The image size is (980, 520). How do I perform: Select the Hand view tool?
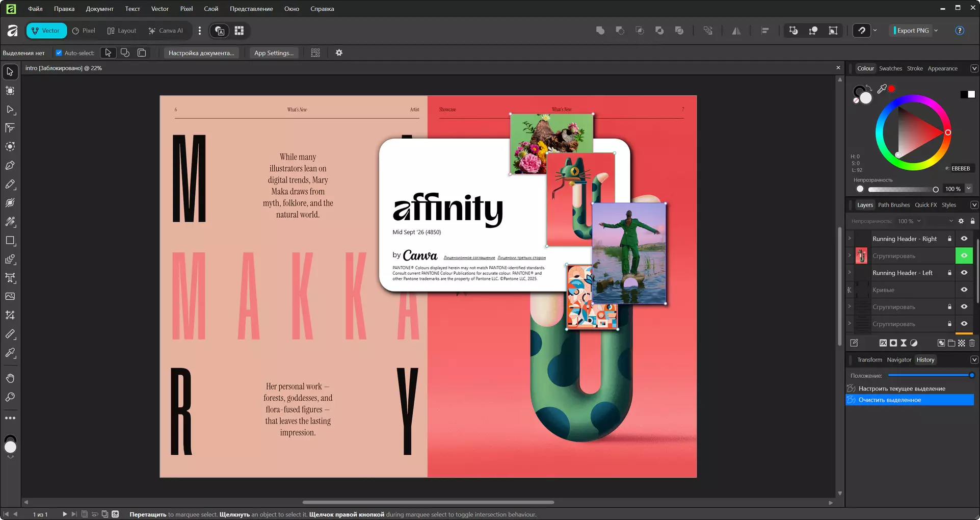tap(10, 378)
